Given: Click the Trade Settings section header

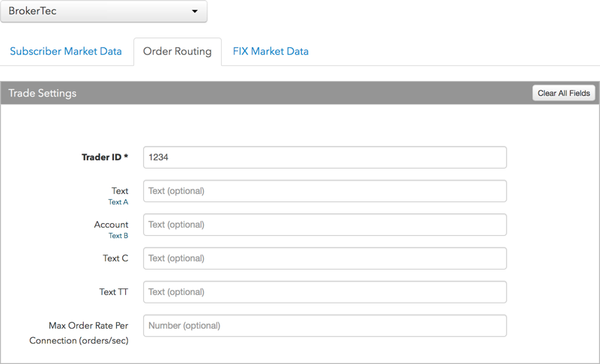Looking at the screenshot, I should 43,93.
